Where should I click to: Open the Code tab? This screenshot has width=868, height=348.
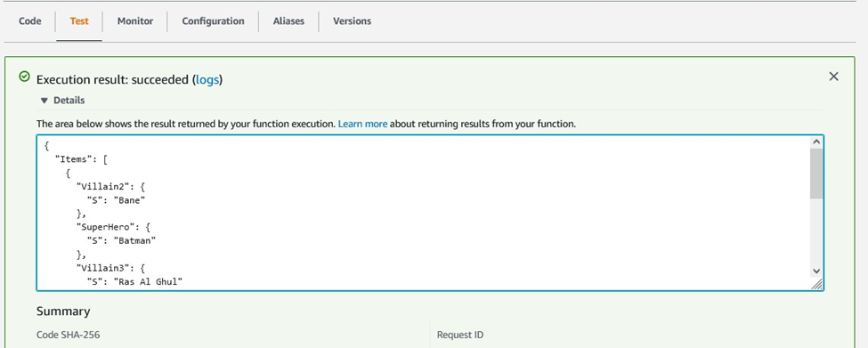30,21
